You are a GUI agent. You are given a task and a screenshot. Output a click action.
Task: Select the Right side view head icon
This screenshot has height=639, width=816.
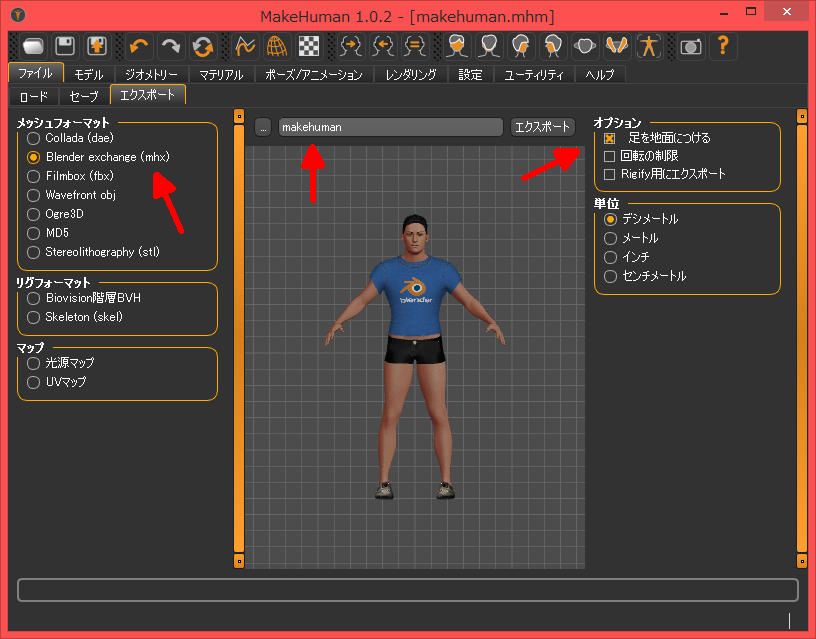[x=553, y=46]
